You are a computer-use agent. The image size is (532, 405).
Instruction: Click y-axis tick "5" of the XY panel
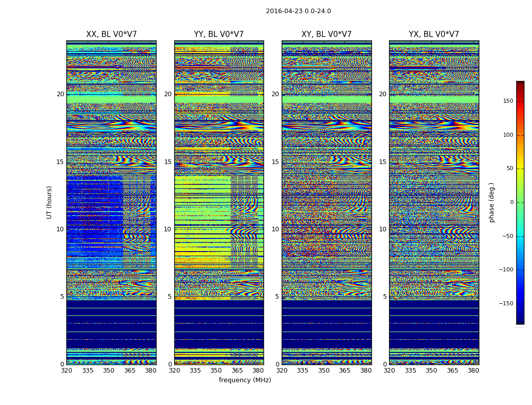277,297
